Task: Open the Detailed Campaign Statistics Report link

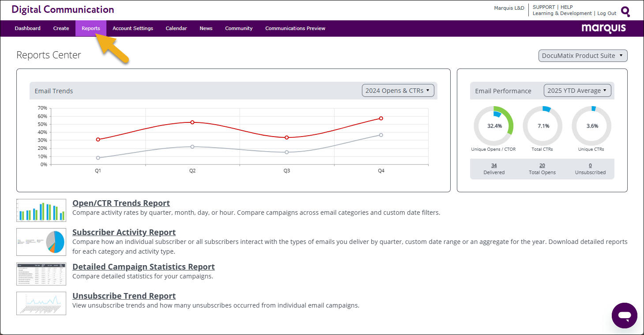Action: (143, 266)
